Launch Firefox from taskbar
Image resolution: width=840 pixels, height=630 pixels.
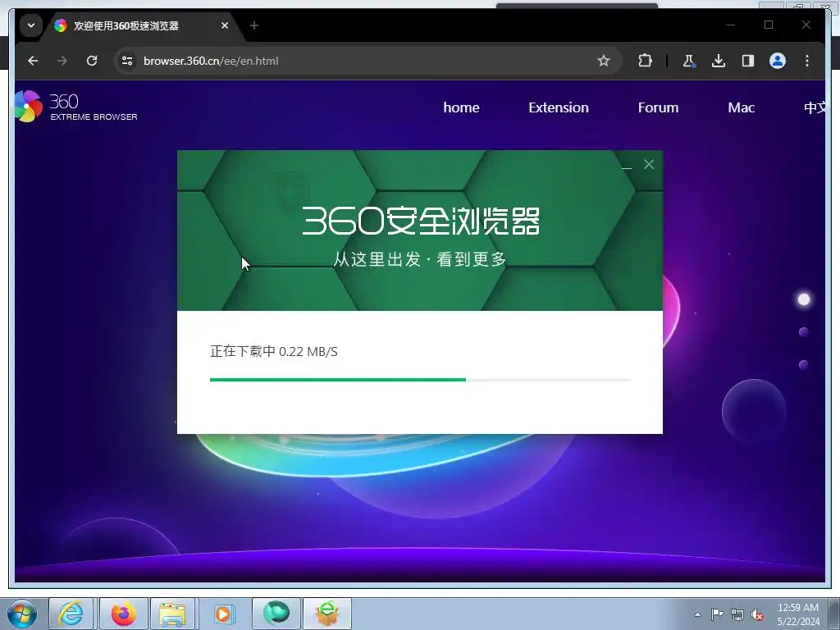tap(124, 614)
